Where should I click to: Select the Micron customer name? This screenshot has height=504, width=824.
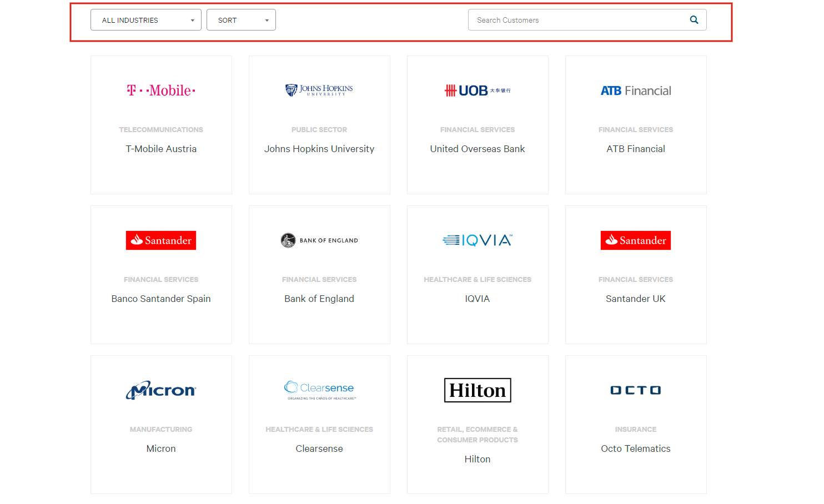pos(161,448)
